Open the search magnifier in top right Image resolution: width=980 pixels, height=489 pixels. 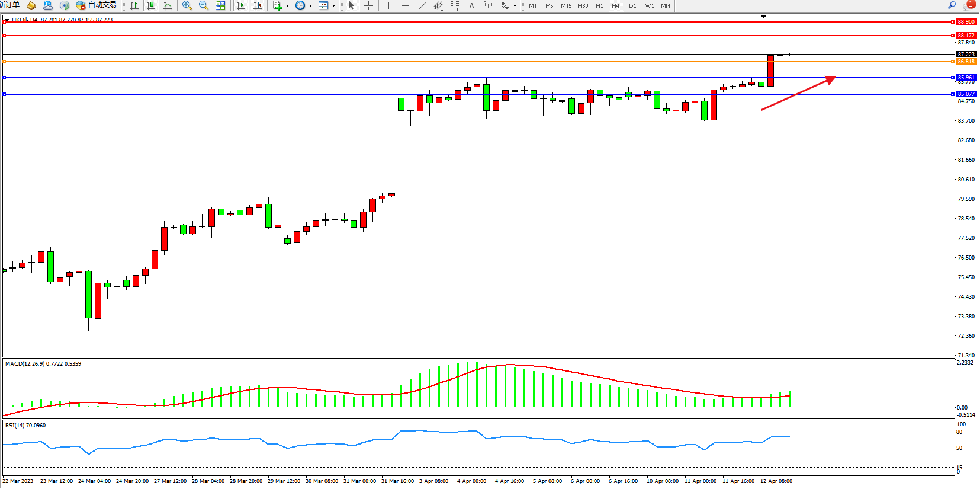point(952,5)
